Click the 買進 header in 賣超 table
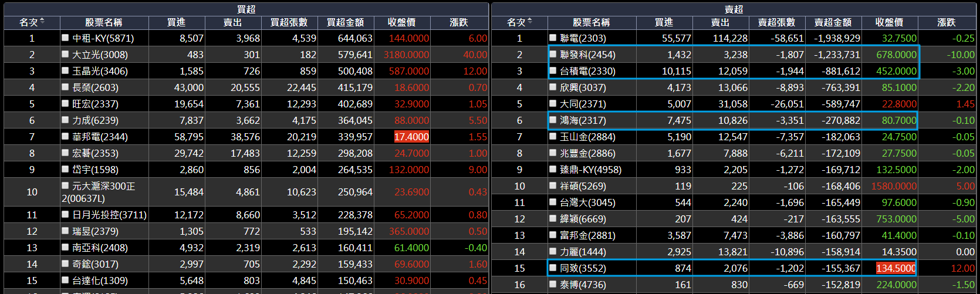This screenshot has height=294, width=980. [x=664, y=22]
